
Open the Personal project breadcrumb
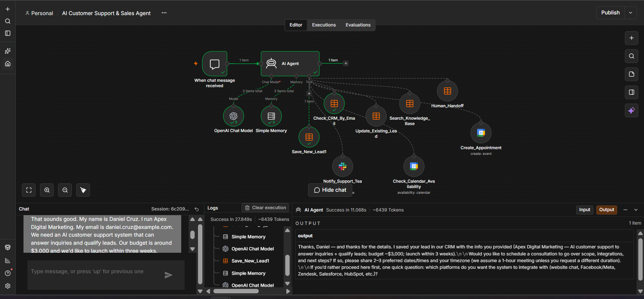pyautogui.click(x=39, y=13)
